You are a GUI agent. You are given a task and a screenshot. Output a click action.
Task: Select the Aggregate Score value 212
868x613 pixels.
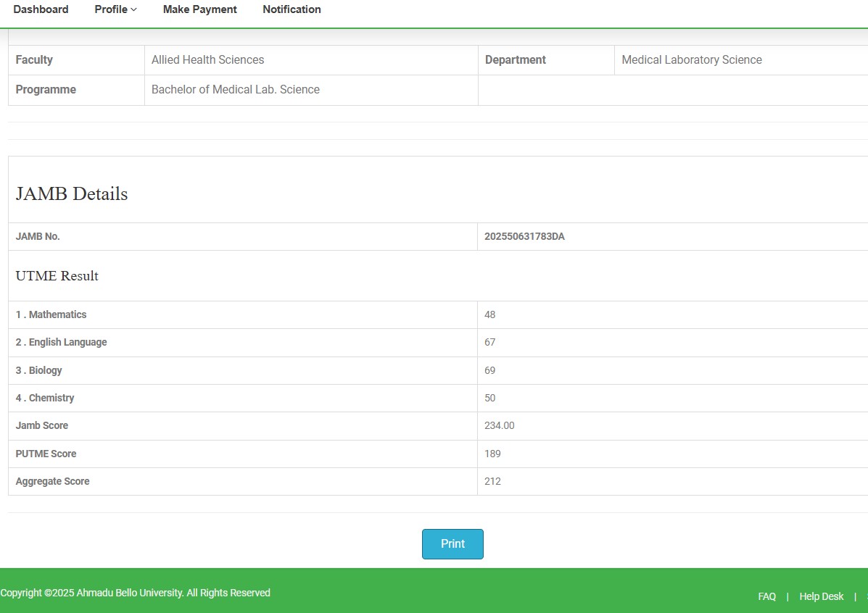[493, 481]
